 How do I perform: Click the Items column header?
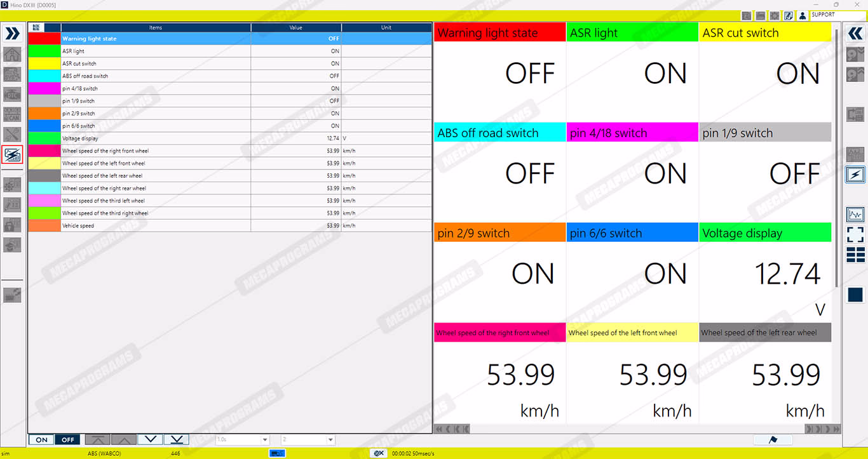(x=156, y=28)
